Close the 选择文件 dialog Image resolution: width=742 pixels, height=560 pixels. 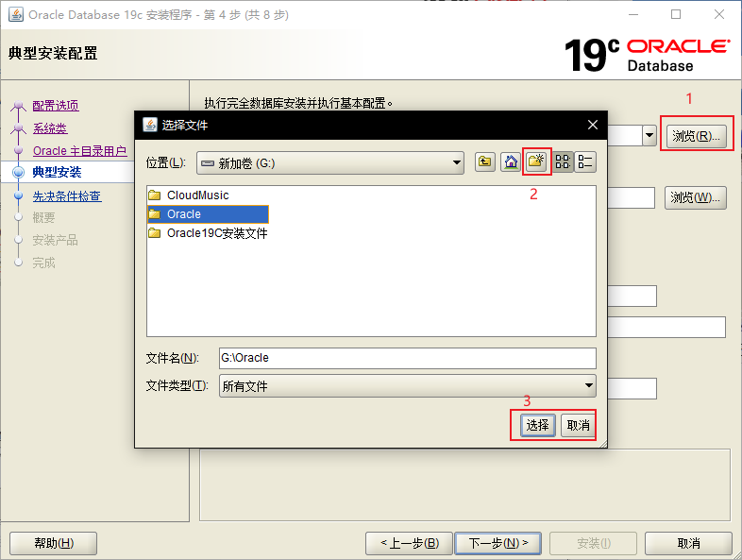[x=593, y=125]
